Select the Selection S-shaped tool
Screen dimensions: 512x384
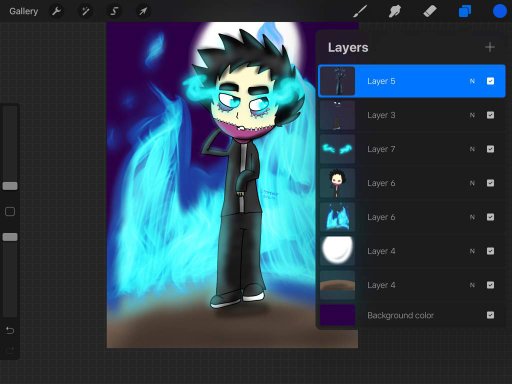coord(114,11)
